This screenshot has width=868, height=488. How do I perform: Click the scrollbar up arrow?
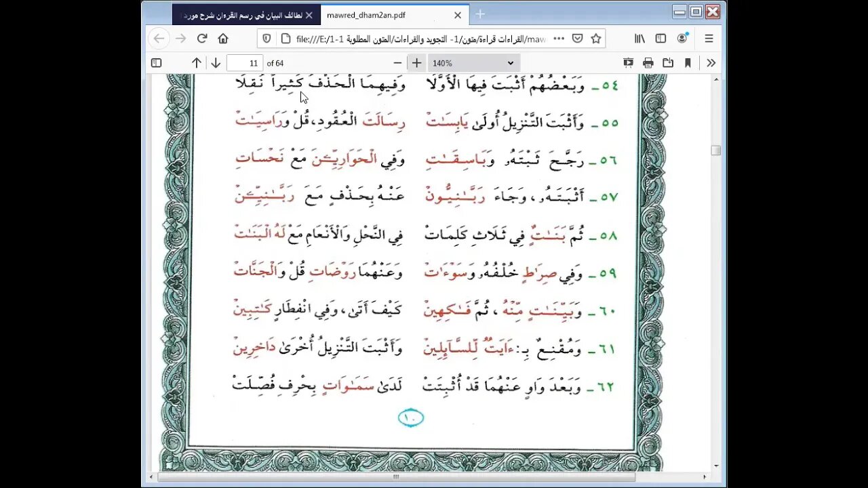(x=716, y=79)
